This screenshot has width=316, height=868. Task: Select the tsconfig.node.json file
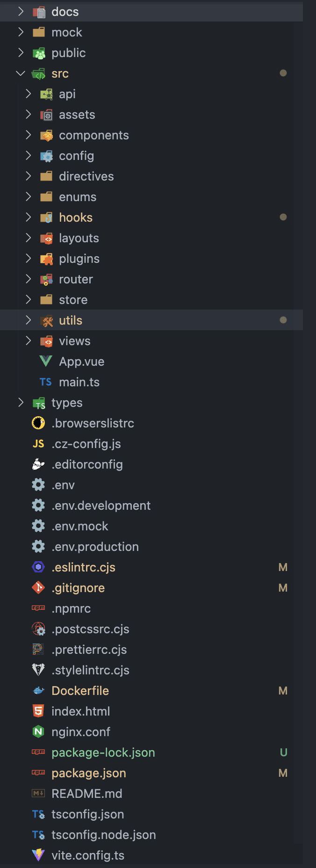click(104, 835)
